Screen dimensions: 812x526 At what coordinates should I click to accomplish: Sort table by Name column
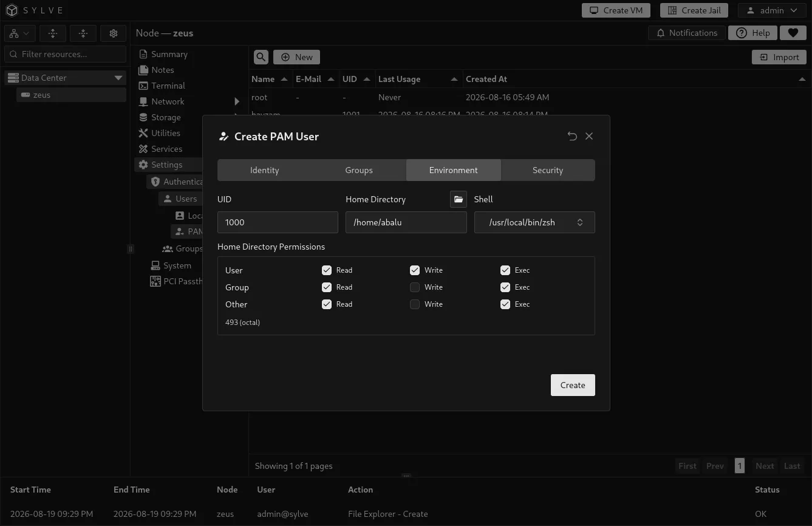270,79
